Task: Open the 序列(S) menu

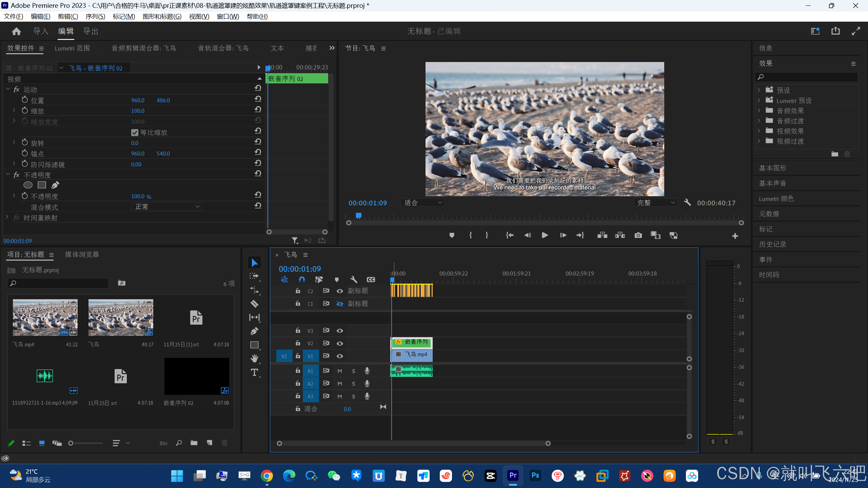Action: click(x=95, y=16)
